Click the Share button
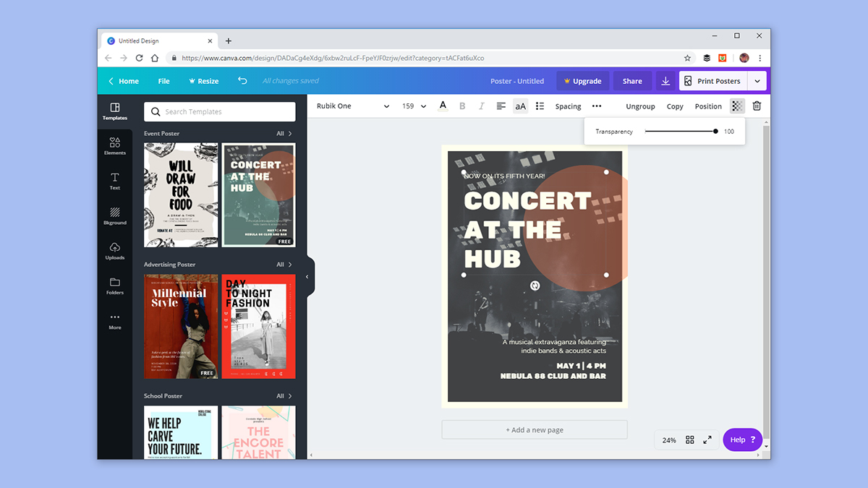 [x=632, y=81]
